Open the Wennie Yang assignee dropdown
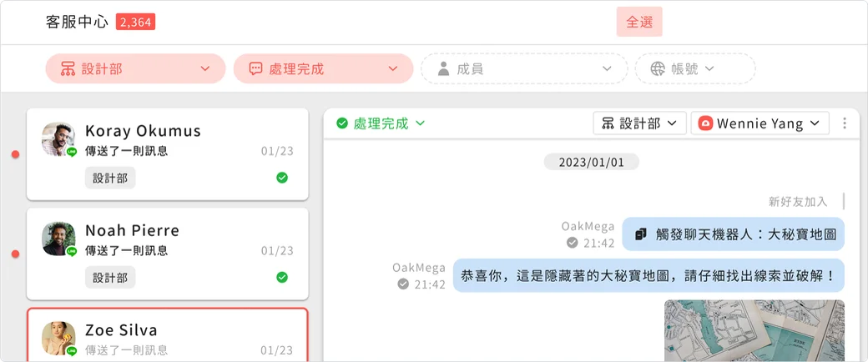868x362 pixels. [x=760, y=123]
